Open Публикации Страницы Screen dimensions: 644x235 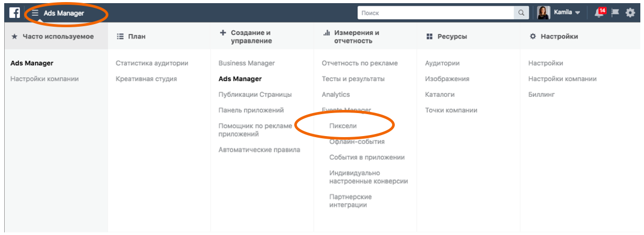(255, 95)
